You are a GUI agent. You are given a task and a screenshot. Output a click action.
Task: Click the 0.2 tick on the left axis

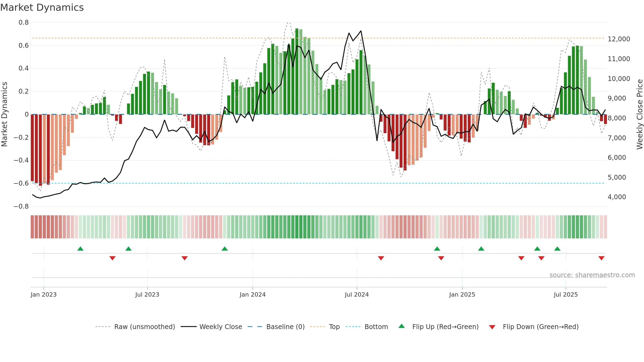click(24, 91)
